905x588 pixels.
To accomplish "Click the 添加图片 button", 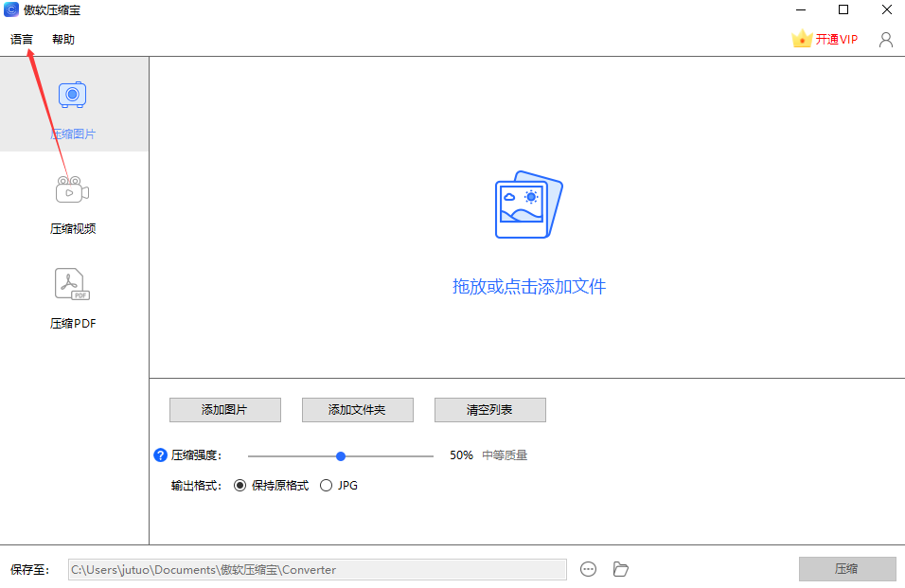I will (225, 410).
